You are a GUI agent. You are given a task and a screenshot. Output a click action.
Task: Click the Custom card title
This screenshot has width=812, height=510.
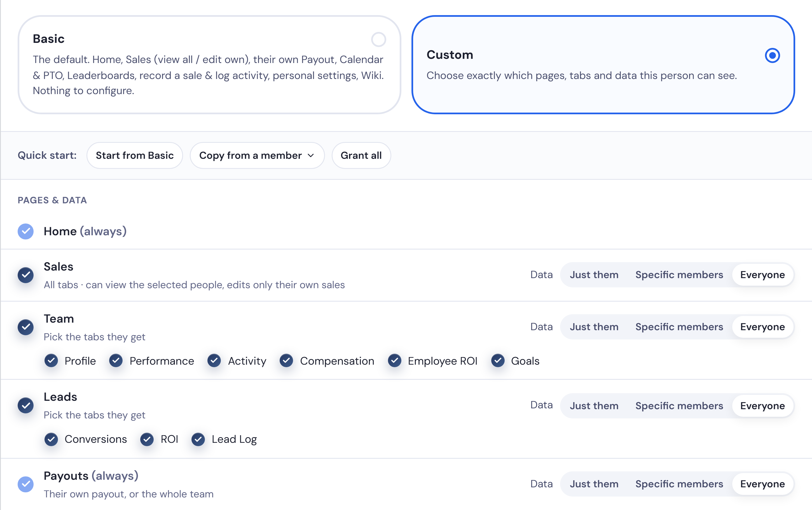tap(450, 55)
